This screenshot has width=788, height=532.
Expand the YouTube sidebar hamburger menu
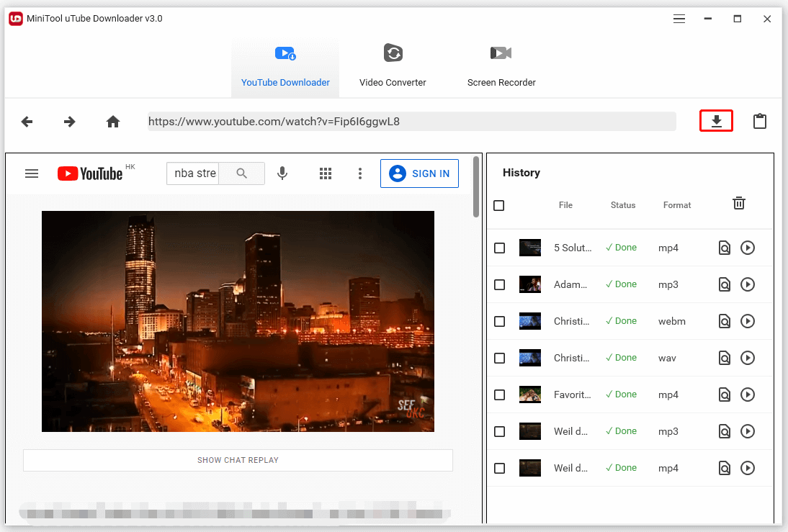[32, 173]
